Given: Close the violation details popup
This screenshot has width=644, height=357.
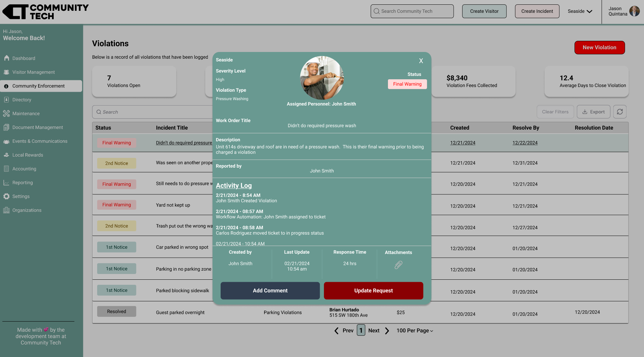Looking at the screenshot, I should pyautogui.click(x=421, y=61).
